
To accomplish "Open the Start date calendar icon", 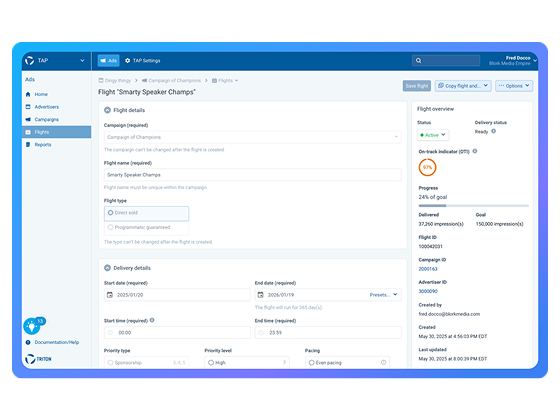I will [x=110, y=295].
